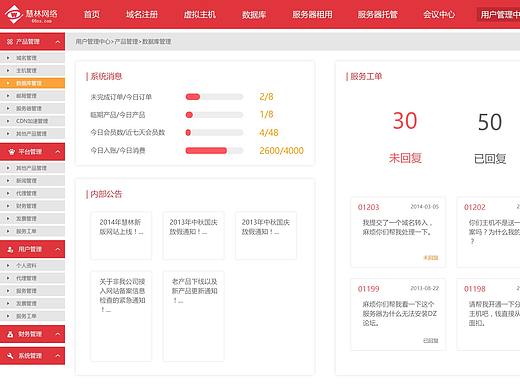The width and height of the screenshot is (520, 390).
Task: Click the 未回复 tag on ticket 01203
Action: click(431, 258)
